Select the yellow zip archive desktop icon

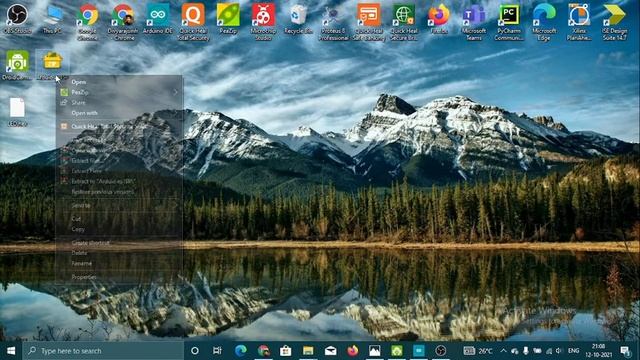coord(53,64)
